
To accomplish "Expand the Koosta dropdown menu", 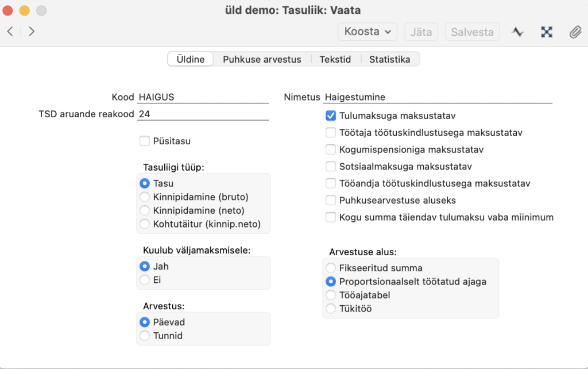I will pos(367,32).
